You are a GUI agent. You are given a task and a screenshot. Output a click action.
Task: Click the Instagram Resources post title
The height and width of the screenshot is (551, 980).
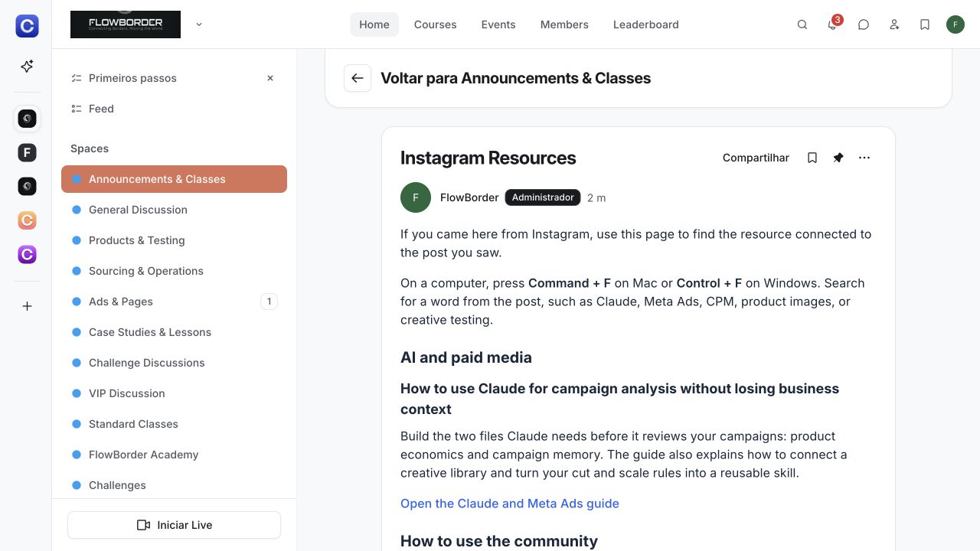(488, 158)
